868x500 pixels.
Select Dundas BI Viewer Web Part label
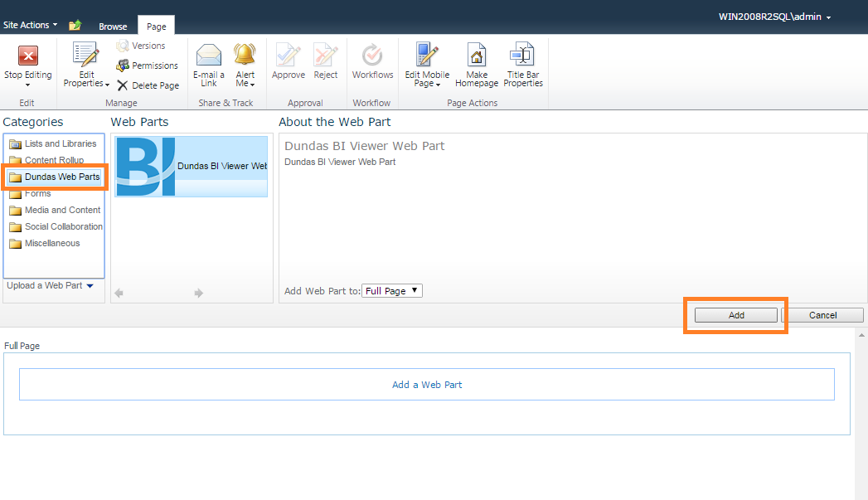(x=222, y=166)
